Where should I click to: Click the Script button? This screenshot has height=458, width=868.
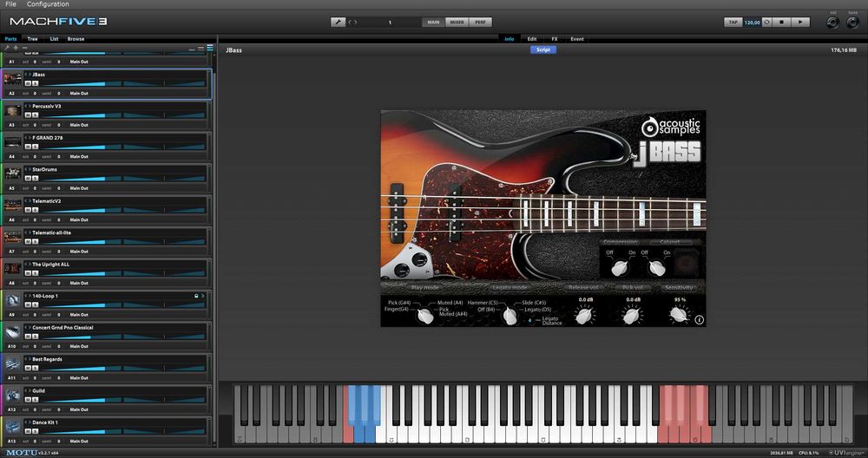click(543, 49)
